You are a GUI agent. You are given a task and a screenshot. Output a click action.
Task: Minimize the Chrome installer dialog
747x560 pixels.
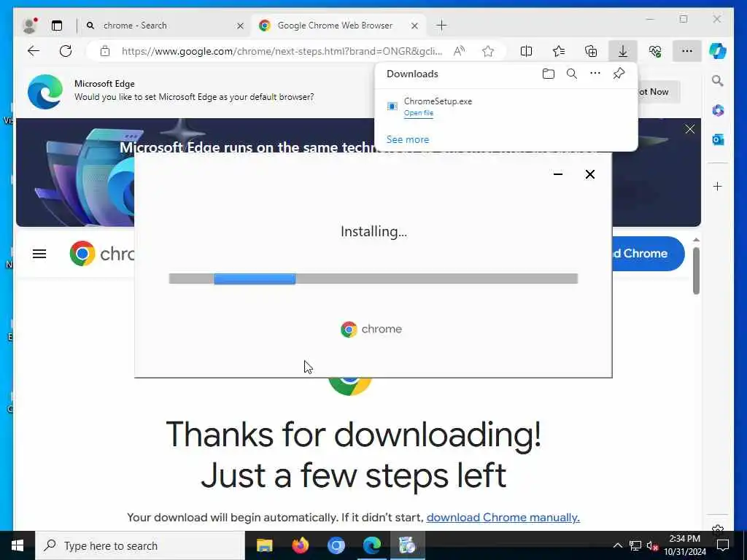tap(558, 174)
